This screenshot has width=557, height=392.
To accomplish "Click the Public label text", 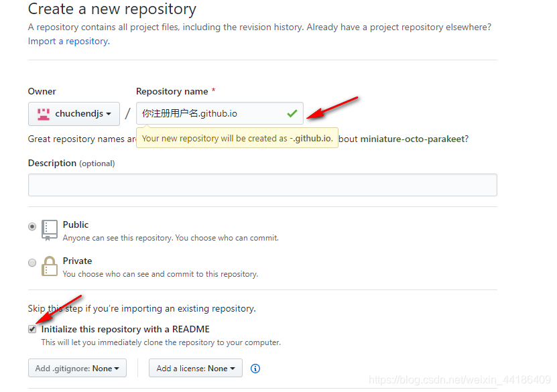I will click(x=75, y=224).
